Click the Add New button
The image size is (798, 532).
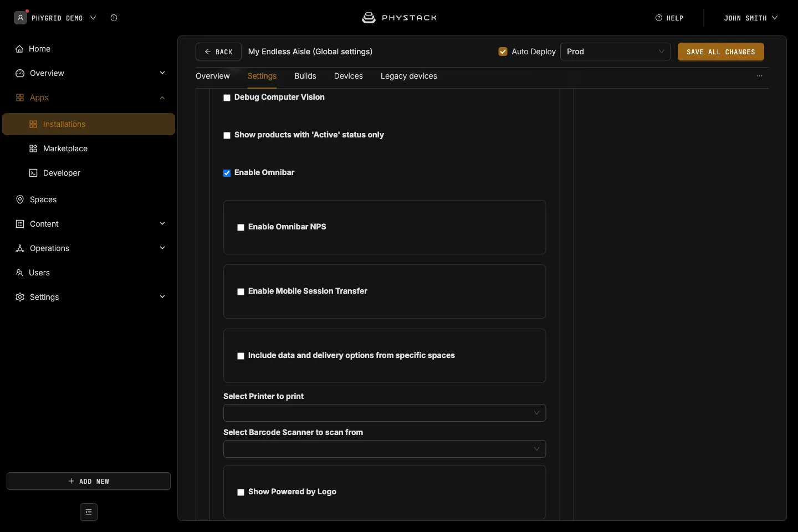[x=89, y=481]
